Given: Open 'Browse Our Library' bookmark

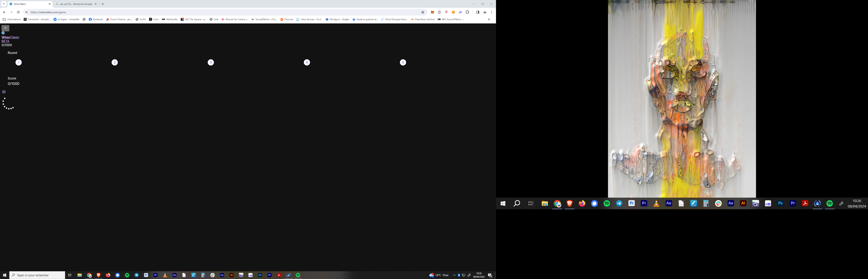Looking at the screenshot, I should (x=235, y=19).
